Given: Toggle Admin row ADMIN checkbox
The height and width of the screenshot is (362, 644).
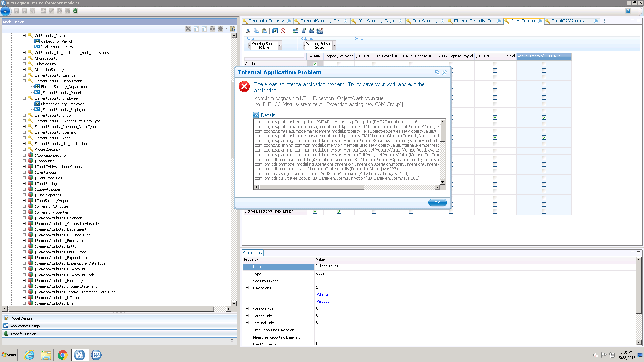Looking at the screenshot, I should [315, 64].
